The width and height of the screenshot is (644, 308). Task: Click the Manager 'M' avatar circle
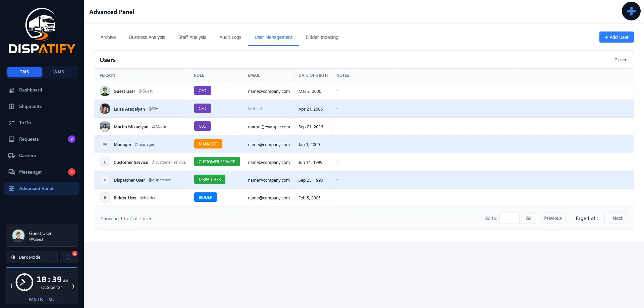(x=105, y=144)
